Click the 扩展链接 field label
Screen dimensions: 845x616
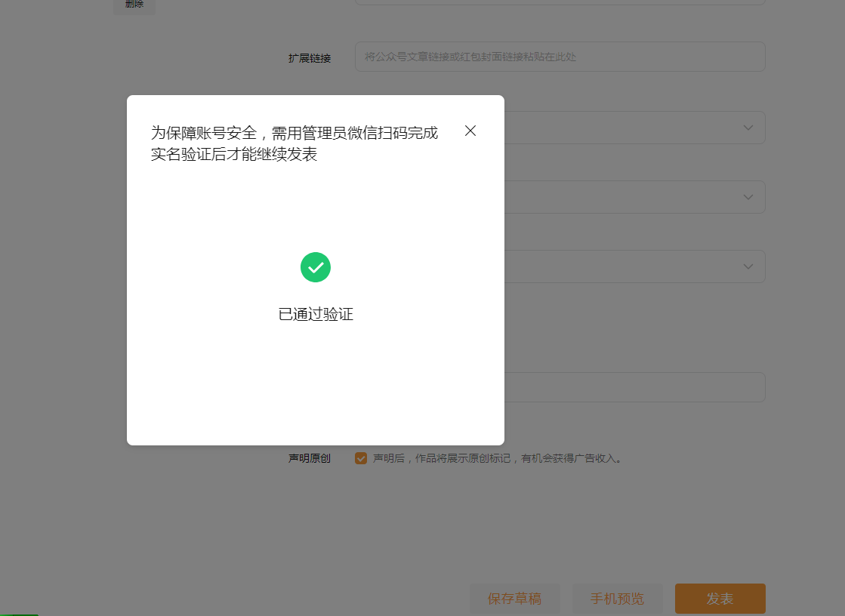click(310, 58)
